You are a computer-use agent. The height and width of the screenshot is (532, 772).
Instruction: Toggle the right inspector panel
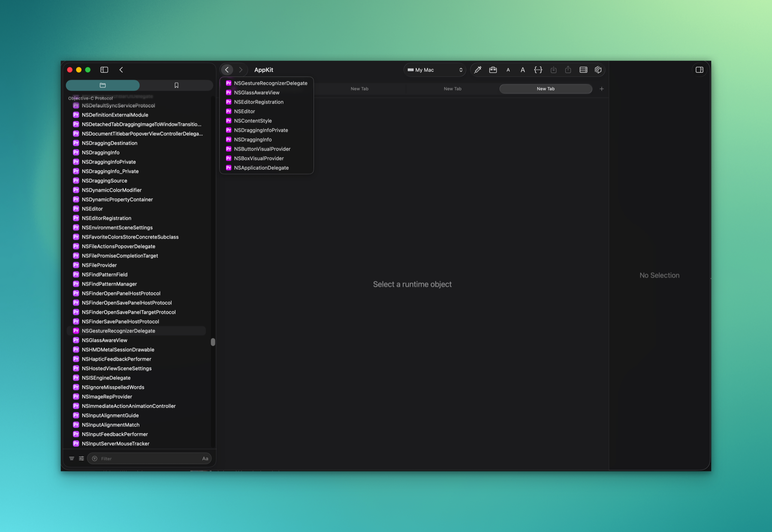point(700,70)
